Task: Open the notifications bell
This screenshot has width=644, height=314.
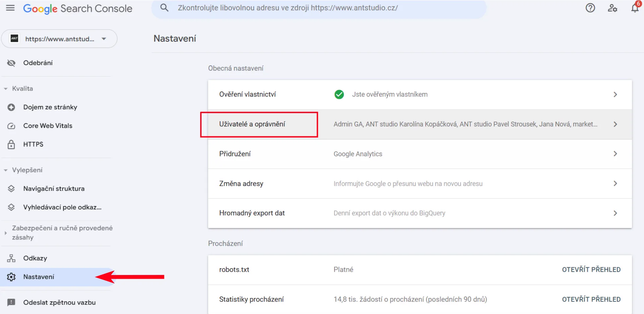Action: 635,8
